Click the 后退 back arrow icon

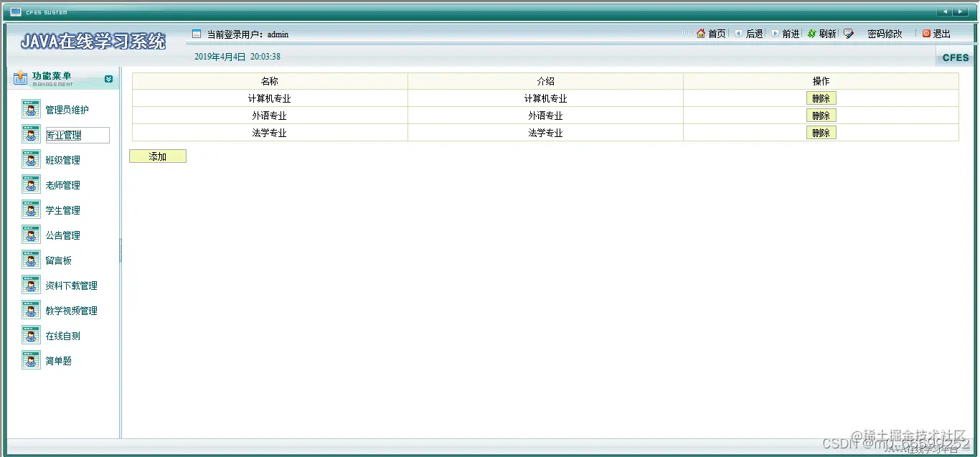coord(738,34)
